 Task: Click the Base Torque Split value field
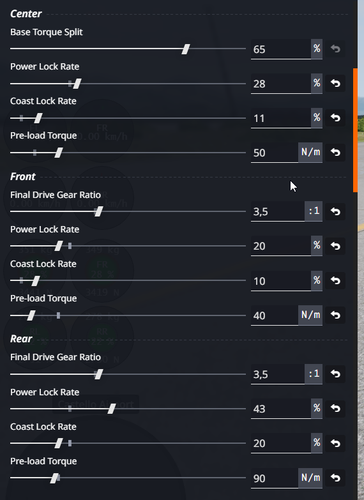click(x=281, y=49)
